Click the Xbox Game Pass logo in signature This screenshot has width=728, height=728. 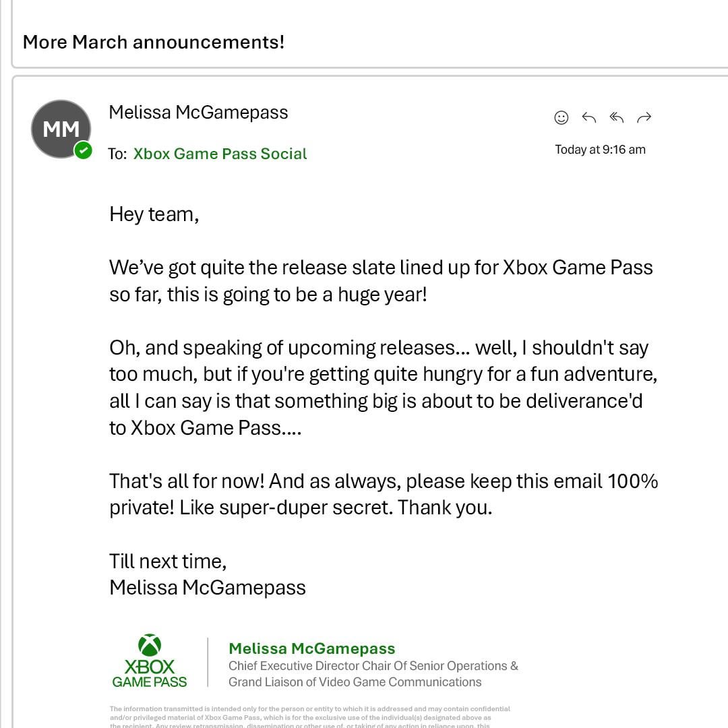[150, 661]
